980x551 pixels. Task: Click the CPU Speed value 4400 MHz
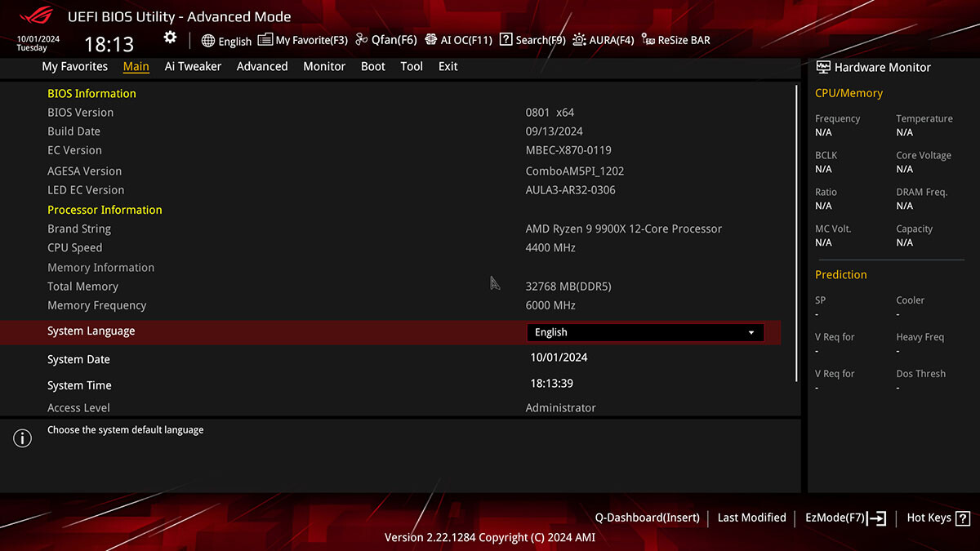550,248
